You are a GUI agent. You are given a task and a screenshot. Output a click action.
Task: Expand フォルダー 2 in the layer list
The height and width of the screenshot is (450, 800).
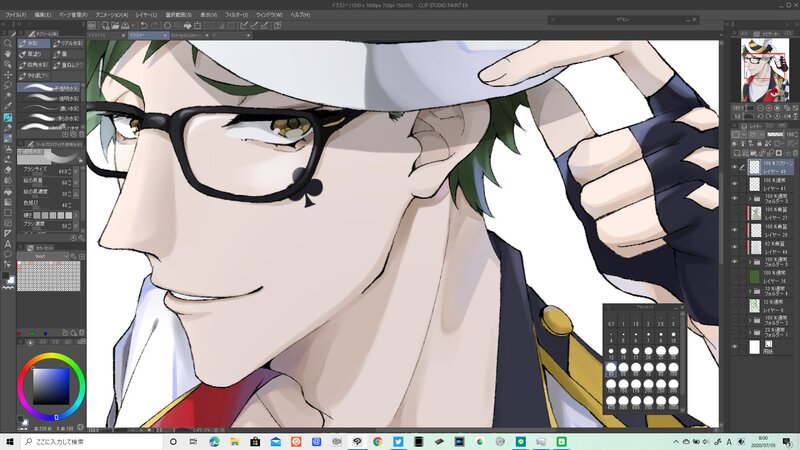[x=751, y=320]
